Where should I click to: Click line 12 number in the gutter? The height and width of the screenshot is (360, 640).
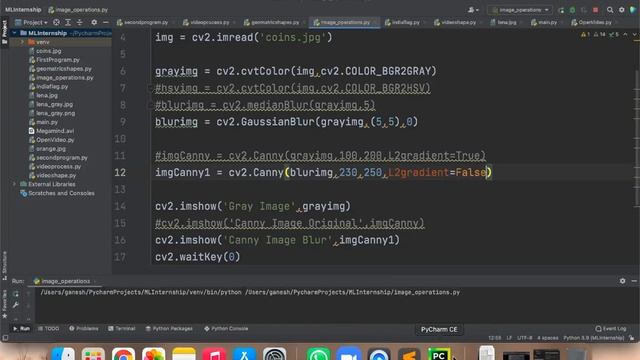(x=120, y=173)
